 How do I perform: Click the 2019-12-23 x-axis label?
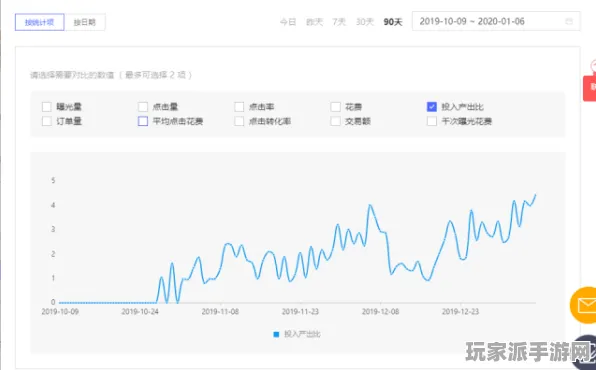[x=460, y=312]
